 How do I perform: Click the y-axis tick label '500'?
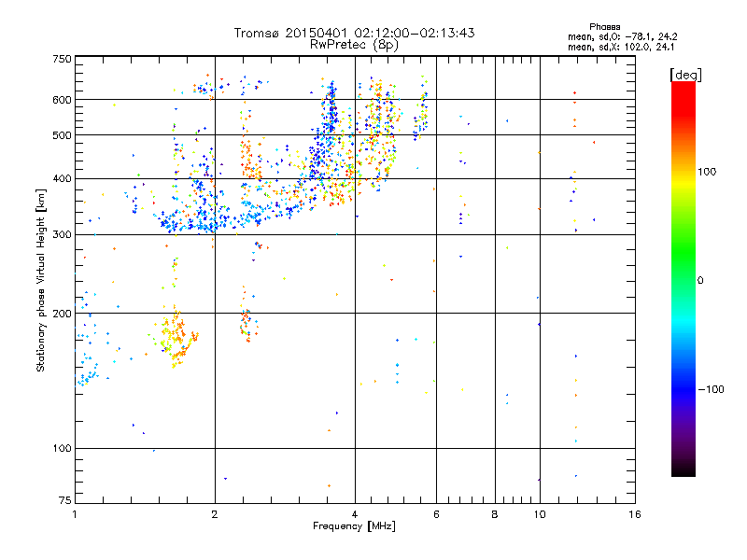tap(62, 135)
